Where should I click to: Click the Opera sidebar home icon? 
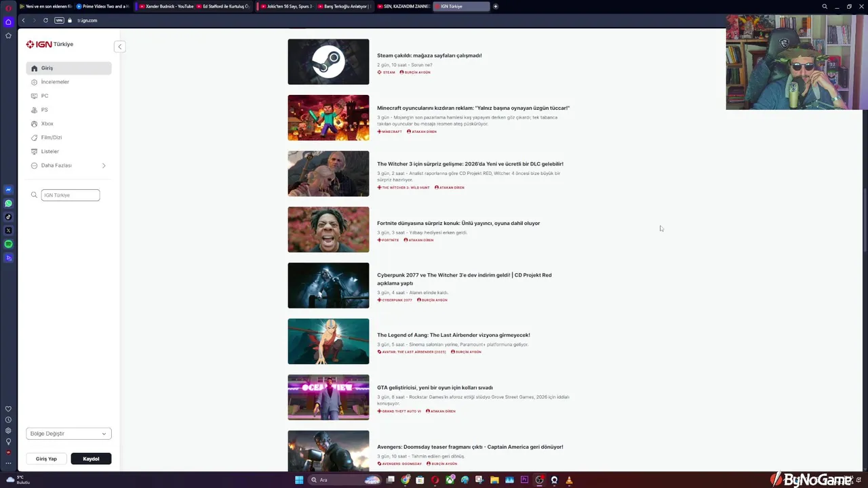tap(8, 22)
